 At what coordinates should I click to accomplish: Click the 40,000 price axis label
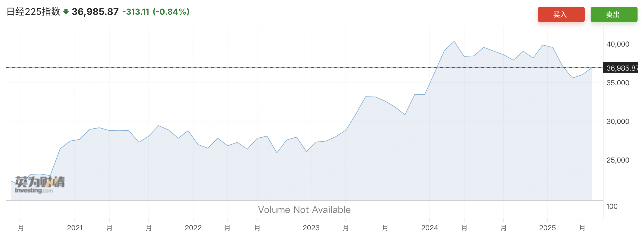(x=618, y=44)
